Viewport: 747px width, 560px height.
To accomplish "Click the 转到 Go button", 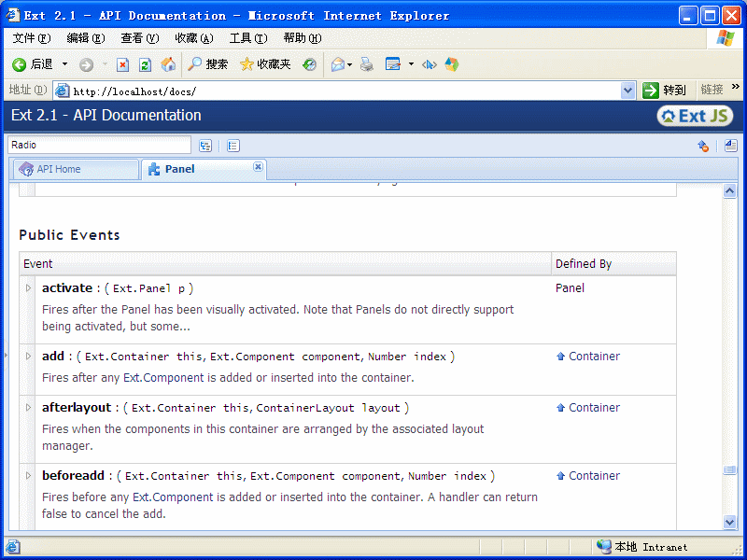I will pyautogui.click(x=664, y=90).
